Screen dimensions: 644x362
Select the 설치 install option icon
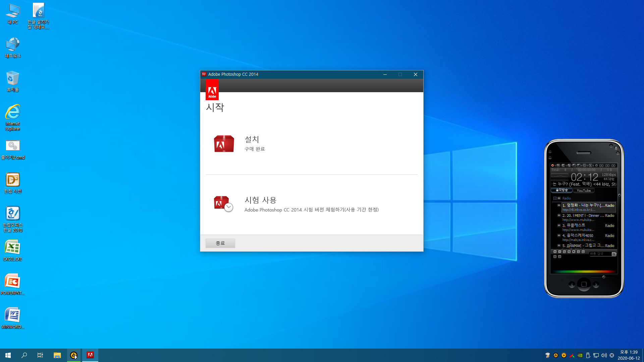click(x=224, y=144)
